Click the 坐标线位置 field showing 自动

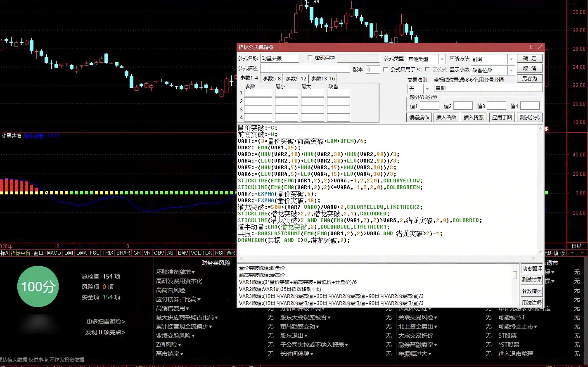(488, 88)
